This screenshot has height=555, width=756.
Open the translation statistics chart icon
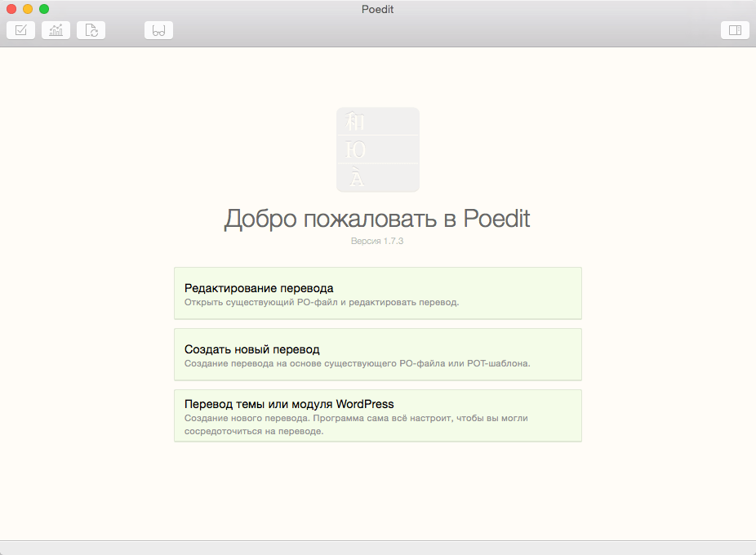56,30
